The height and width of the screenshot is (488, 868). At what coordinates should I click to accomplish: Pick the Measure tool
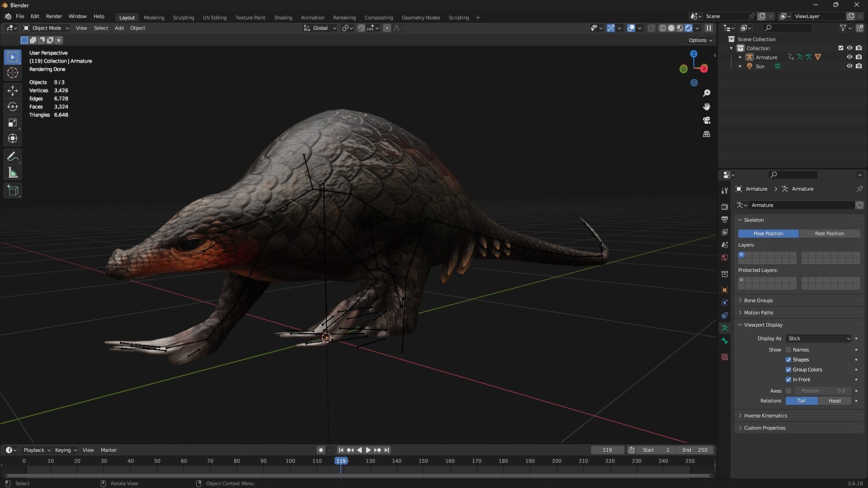(13, 173)
